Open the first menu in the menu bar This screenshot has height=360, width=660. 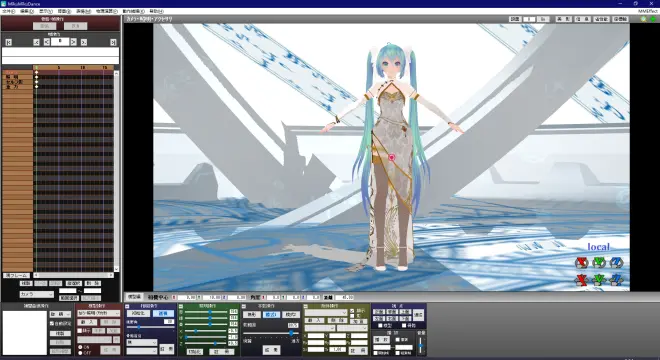tap(8, 11)
